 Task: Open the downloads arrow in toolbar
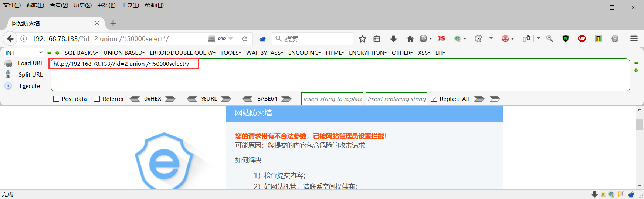click(x=393, y=38)
